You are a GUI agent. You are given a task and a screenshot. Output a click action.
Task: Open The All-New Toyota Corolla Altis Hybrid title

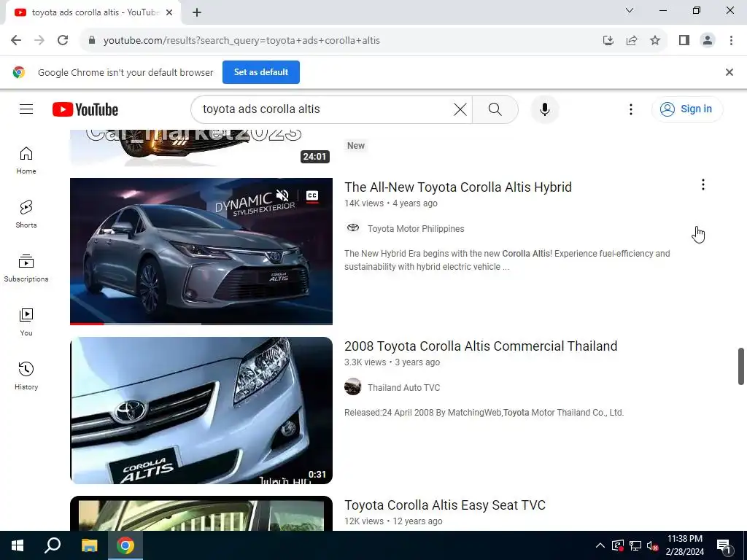tap(458, 187)
